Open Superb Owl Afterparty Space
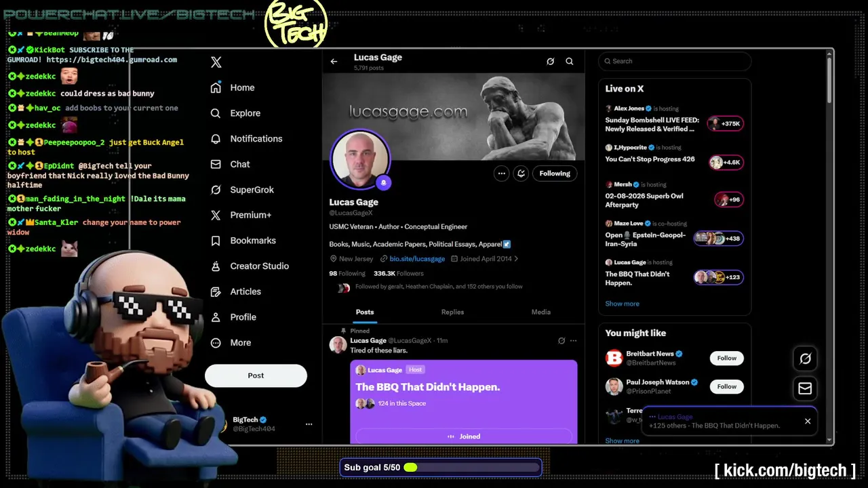 tap(675, 196)
